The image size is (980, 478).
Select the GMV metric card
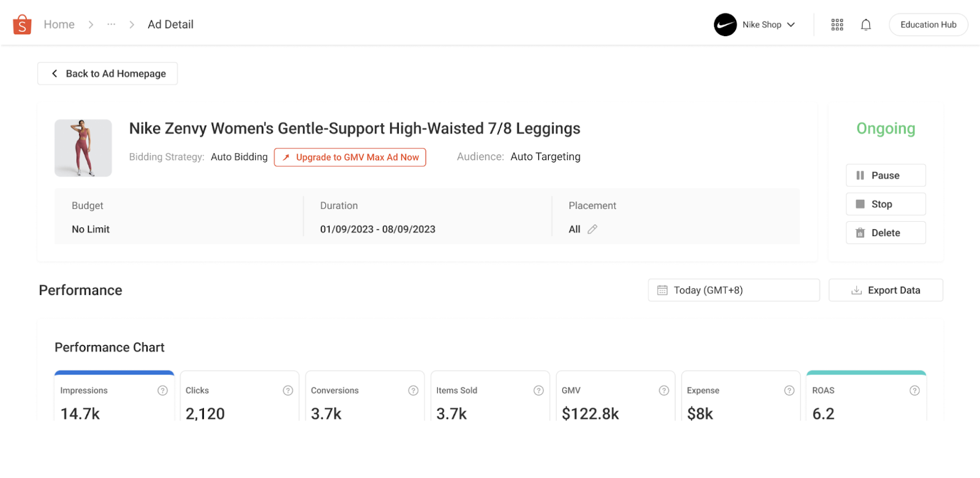point(616,396)
